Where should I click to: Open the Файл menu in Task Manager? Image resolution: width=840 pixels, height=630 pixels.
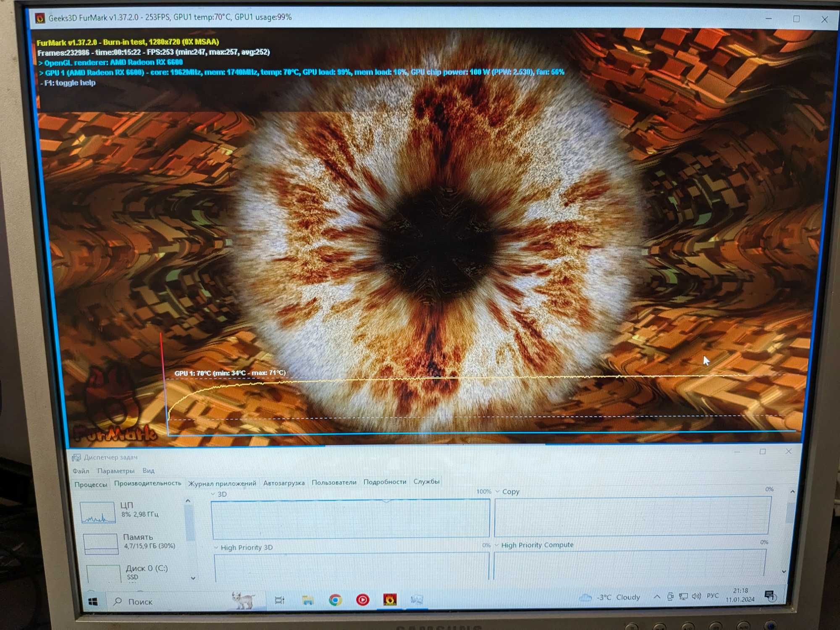(x=81, y=471)
